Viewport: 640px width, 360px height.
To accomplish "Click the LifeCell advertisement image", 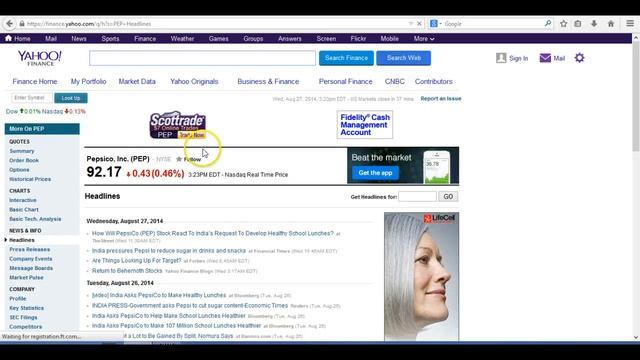I will point(421,276).
